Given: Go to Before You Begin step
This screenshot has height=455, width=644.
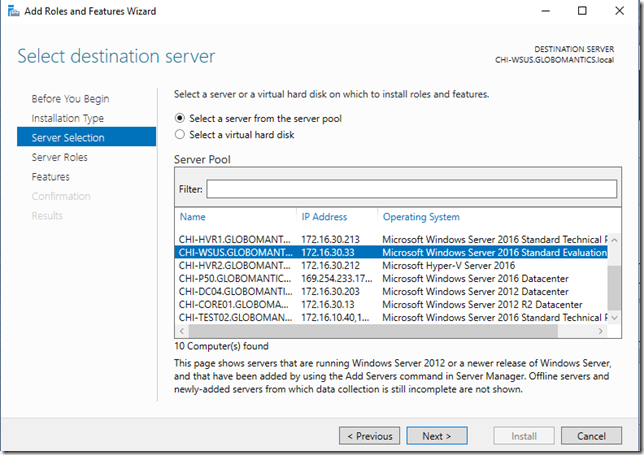Looking at the screenshot, I should [70, 99].
